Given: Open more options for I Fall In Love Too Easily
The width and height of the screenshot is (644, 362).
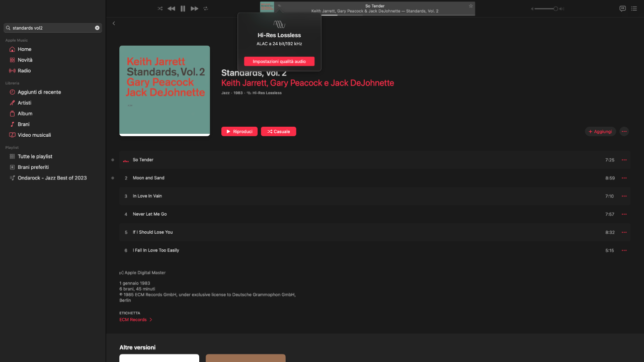Looking at the screenshot, I should (x=624, y=250).
